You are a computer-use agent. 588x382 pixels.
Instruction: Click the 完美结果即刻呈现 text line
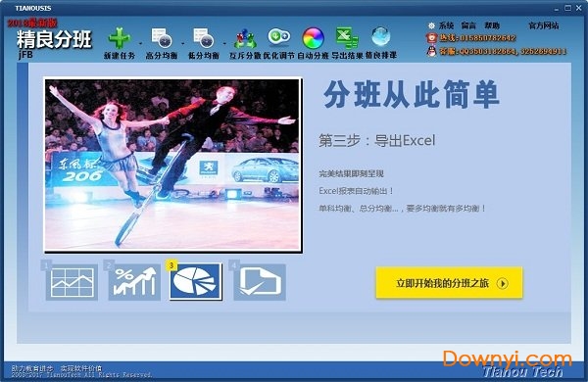[352, 173]
